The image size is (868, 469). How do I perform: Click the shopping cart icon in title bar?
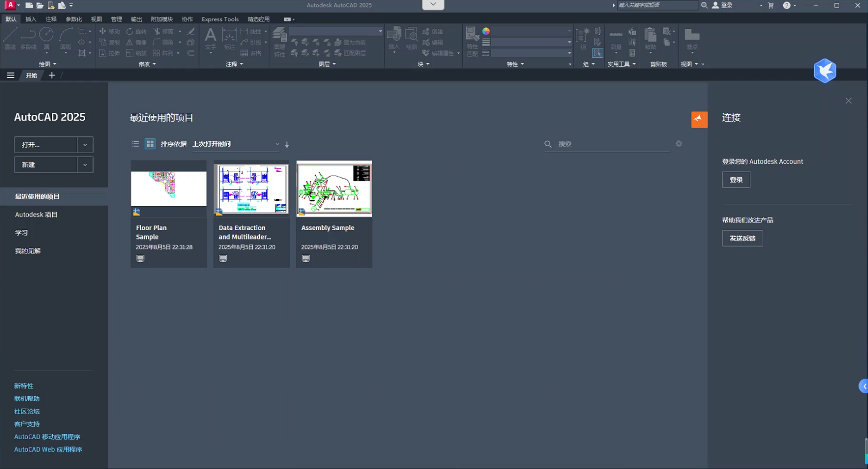click(x=771, y=5)
